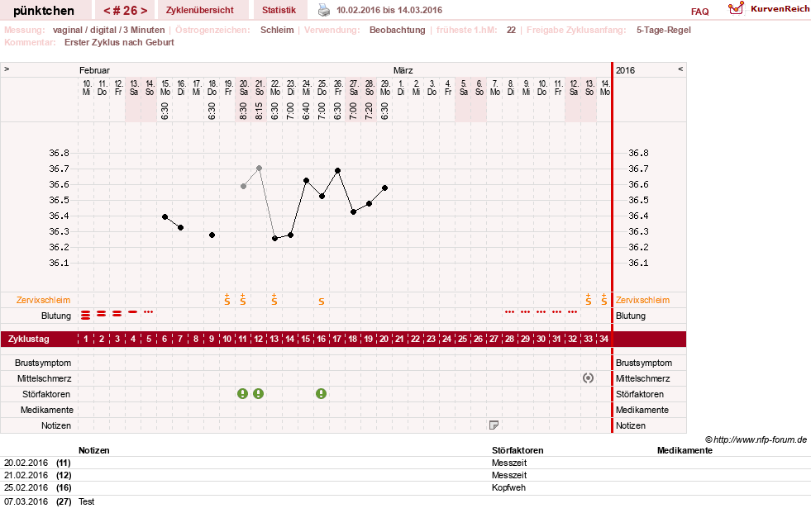The image size is (811, 532).
Task: Click the Störfaktoren exclamation icon on cycle day 11
Action: pos(242,394)
